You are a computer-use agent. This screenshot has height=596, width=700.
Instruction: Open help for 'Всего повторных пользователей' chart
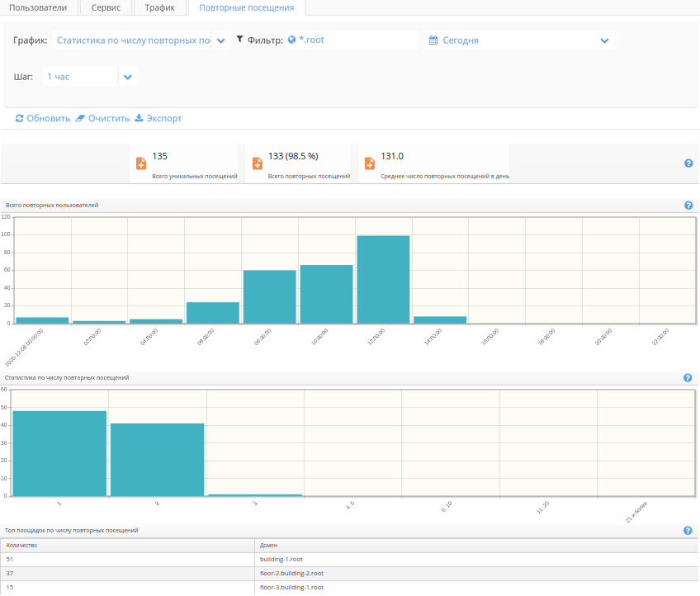[x=688, y=206]
